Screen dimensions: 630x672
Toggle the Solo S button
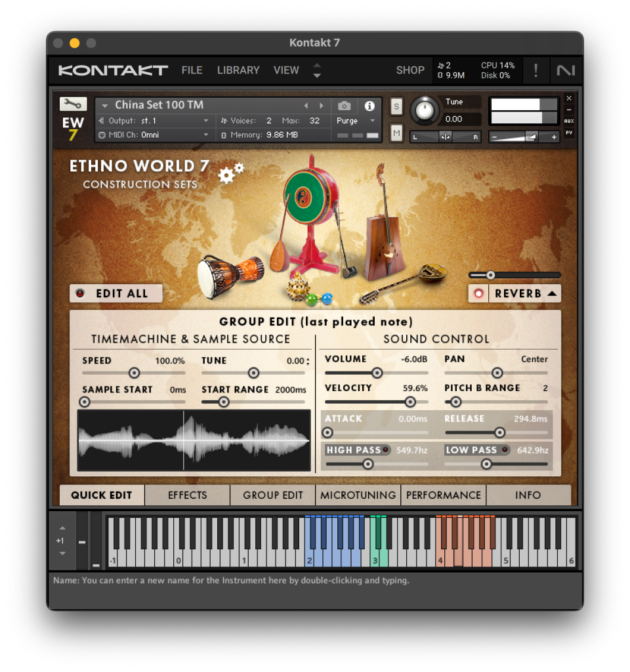click(396, 106)
